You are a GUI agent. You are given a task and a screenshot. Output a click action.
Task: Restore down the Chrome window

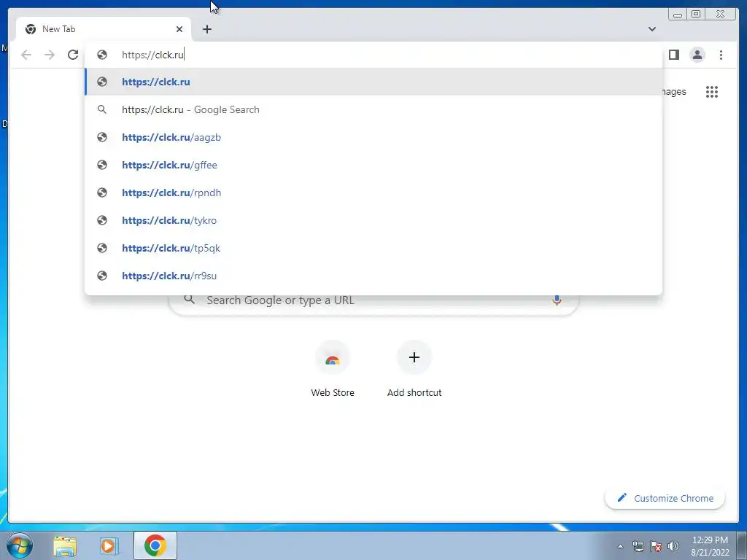[696, 15]
